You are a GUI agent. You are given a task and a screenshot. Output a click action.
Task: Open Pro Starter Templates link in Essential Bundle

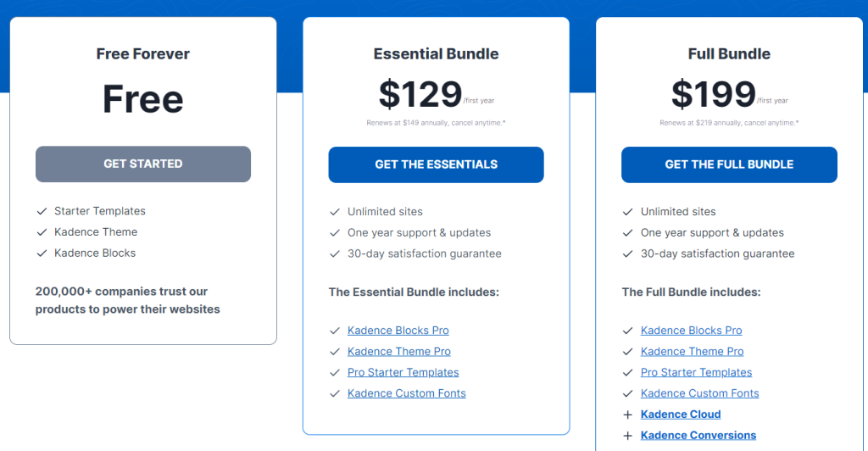(x=403, y=372)
